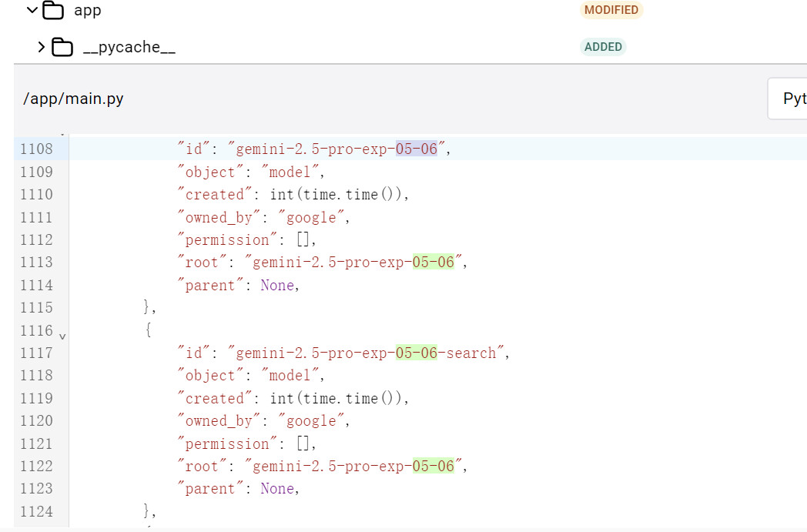The height and width of the screenshot is (532, 807).
Task: Click the MODIFIED status badge
Action: (x=611, y=10)
